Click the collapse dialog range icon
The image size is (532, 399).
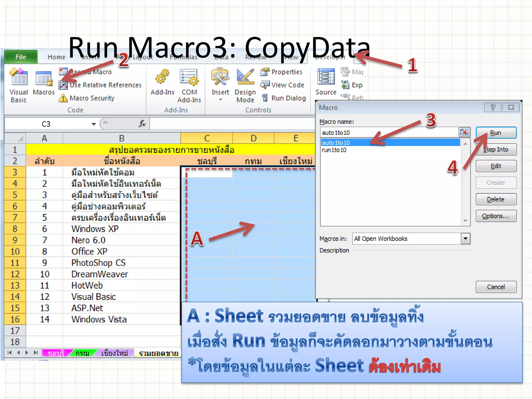[x=464, y=132]
